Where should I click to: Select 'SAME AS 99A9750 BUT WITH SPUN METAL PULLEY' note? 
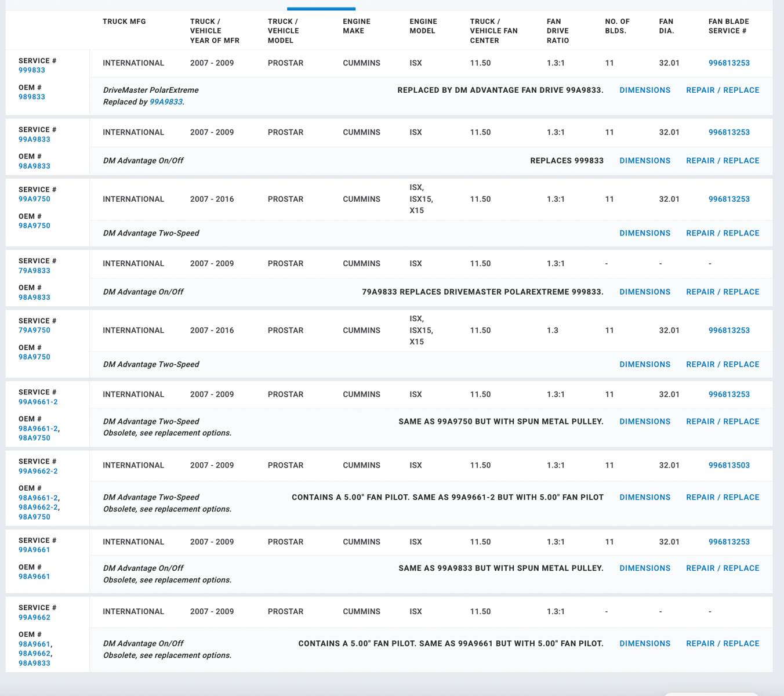click(501, 422)
